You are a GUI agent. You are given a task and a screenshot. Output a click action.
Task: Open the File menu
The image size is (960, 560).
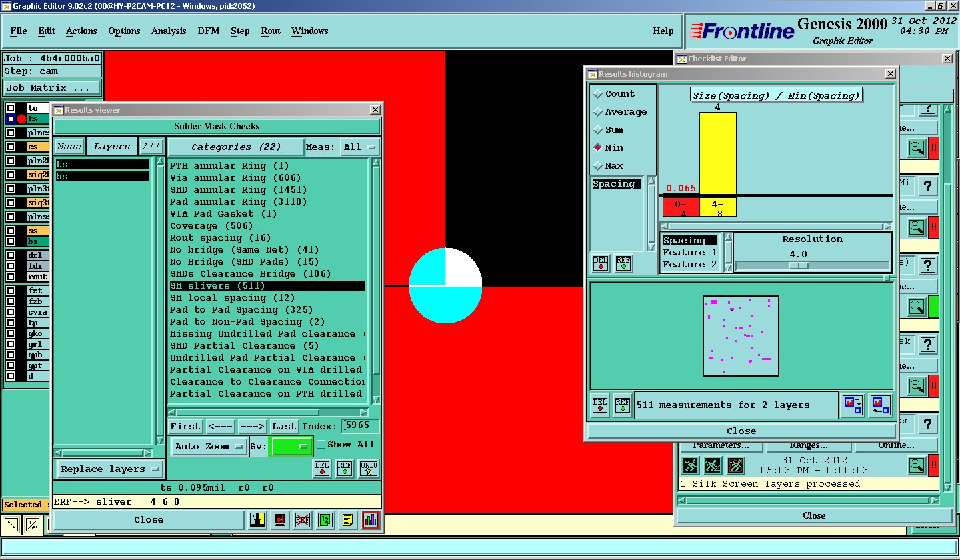[19, 31]
